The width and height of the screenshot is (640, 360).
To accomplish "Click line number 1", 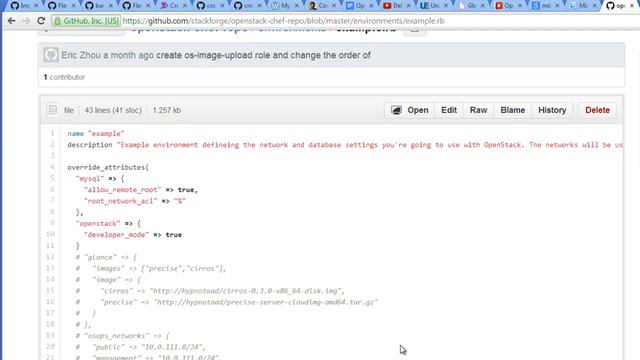I will [x=52, y=133].
